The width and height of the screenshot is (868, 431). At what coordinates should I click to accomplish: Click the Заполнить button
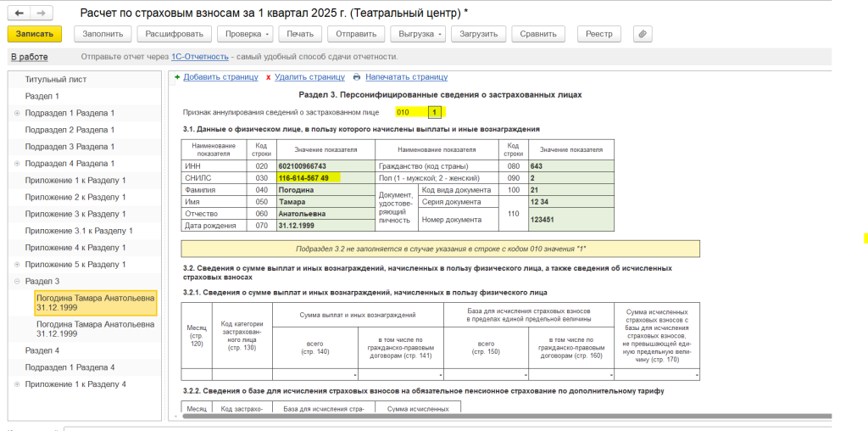click(x=103, y=34)
